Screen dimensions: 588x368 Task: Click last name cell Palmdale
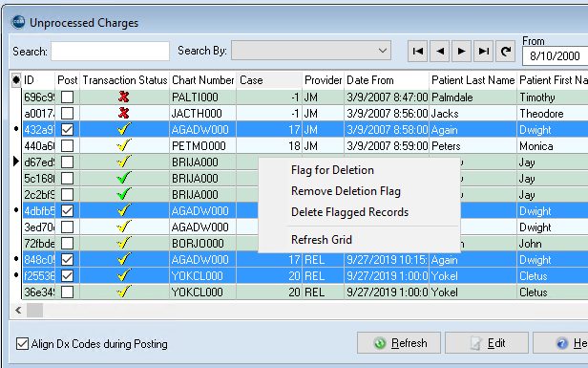(472, 97)
